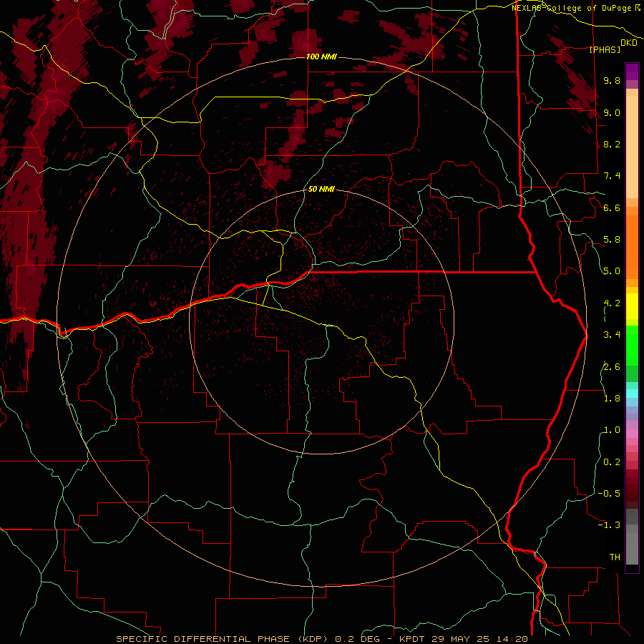Click the 9.8 color scale value
This screenshot has height=644, width=644.
[x=612, y=80]
